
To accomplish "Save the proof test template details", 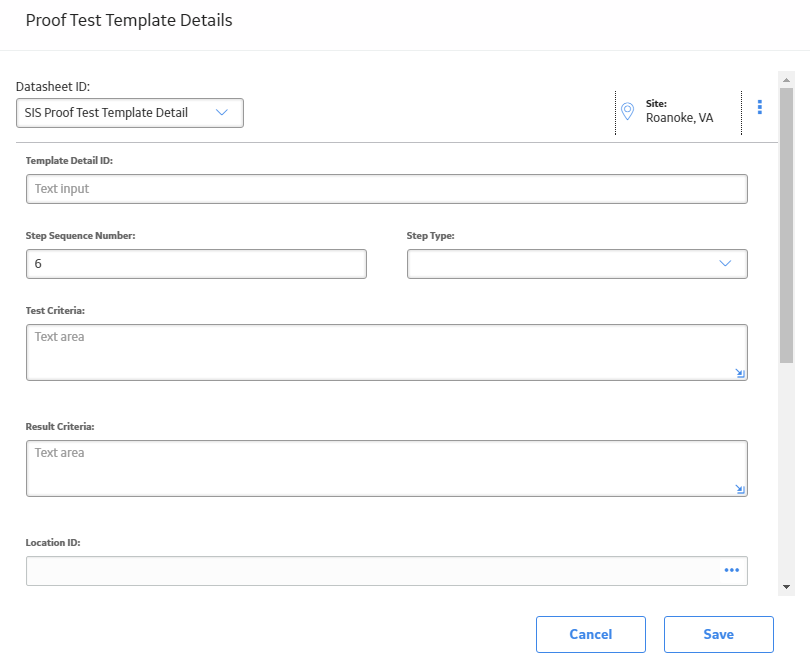I will click(719, 634).
